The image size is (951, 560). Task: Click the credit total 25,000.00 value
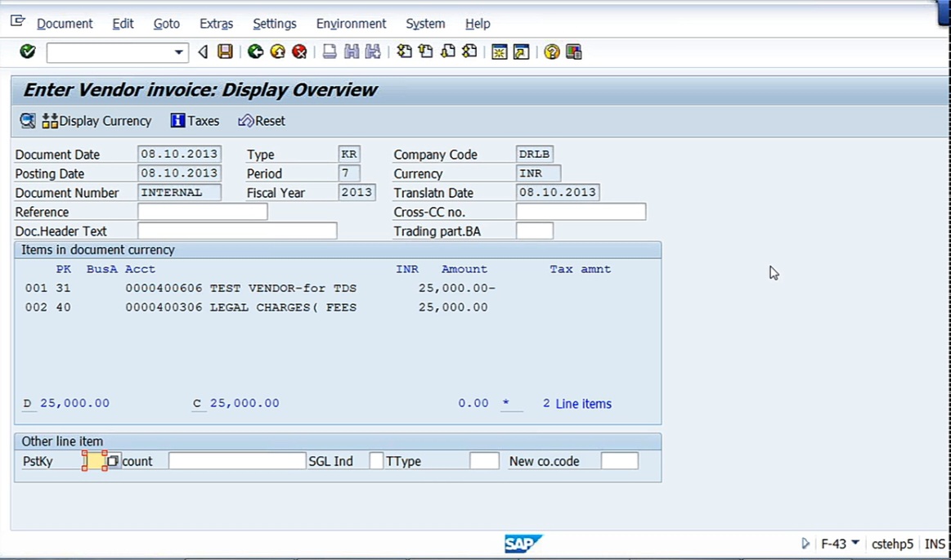coord(244,403)
